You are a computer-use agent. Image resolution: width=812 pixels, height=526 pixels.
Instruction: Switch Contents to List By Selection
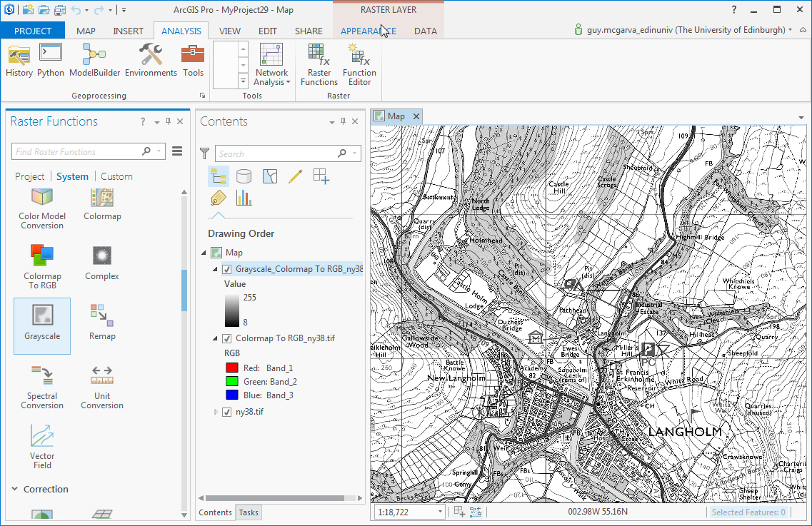click(x=270, y=176)
